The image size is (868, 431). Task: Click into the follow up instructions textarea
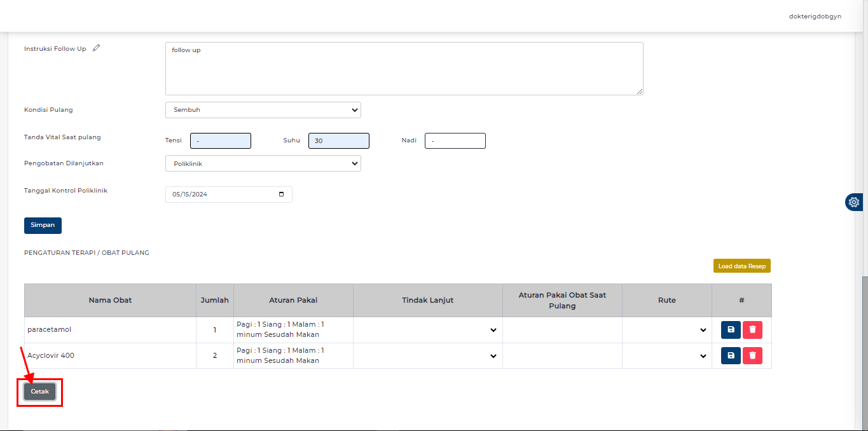pyautogui.click(x=404, y=69)
